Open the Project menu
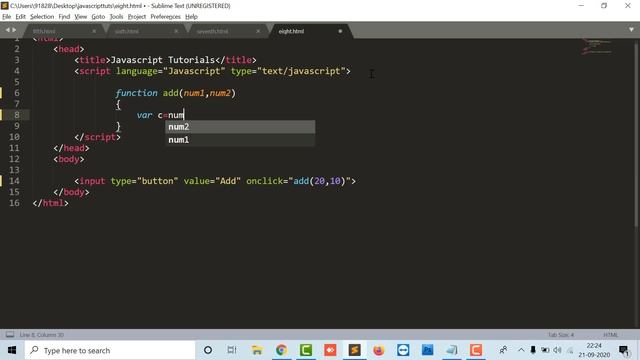 pyautogui.click(x=137, y=17)
